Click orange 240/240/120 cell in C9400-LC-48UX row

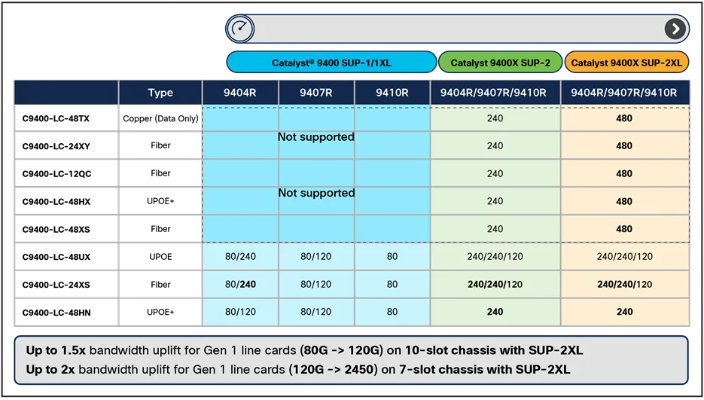tap(625, 257)
